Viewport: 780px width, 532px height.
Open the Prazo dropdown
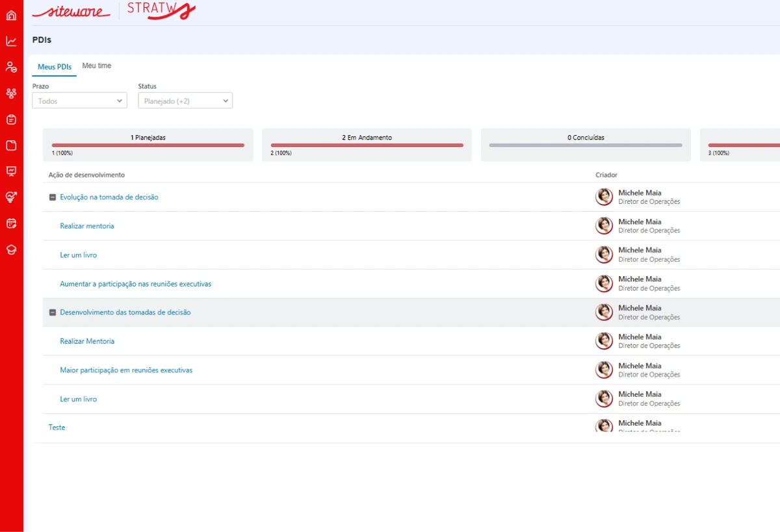(x=79, y=101)
